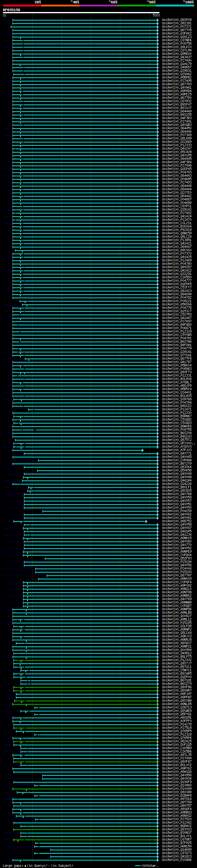Viewport: 197px width, 868px height.
Task: Click hit label UniRef100_Q1KLZ3
Action: coord(177,37)
